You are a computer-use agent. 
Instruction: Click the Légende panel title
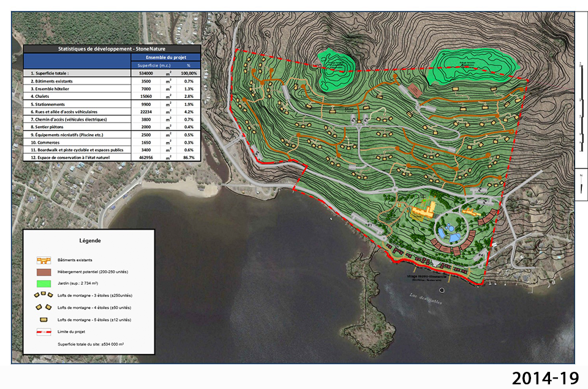tap(90, 241)
